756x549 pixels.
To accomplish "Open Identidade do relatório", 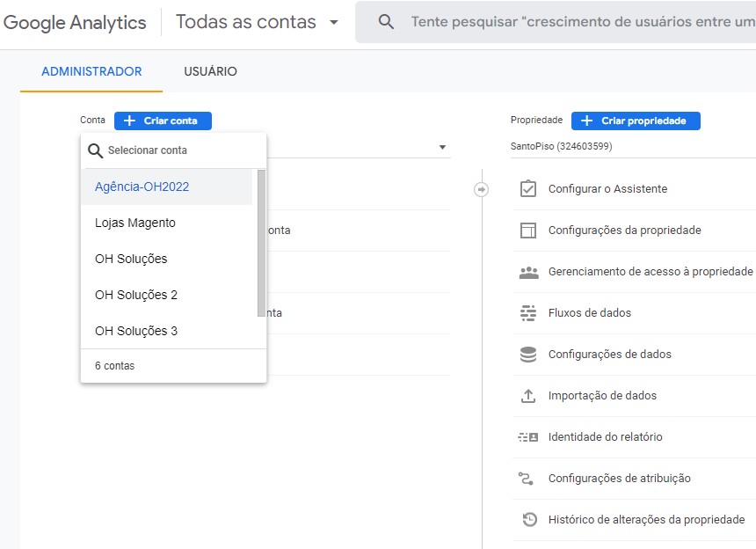I will (x=634, y=437).
